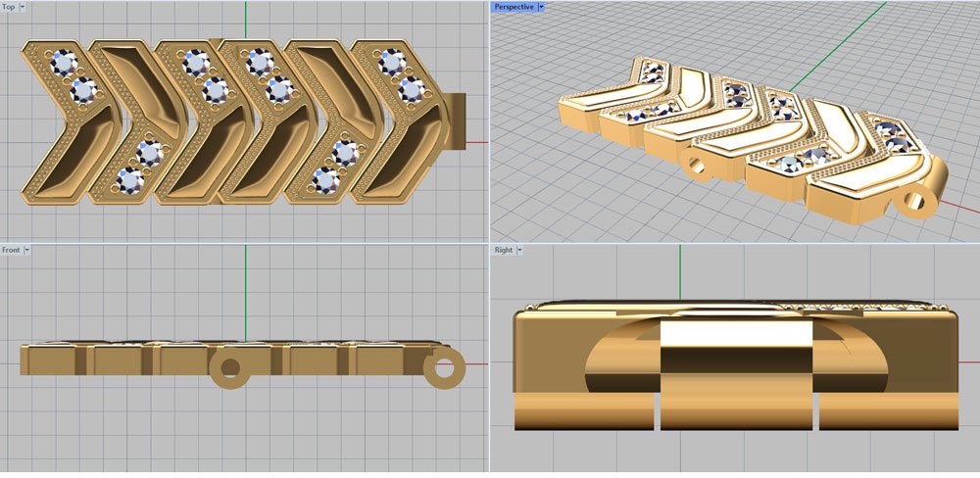This screenshot has height=478, width=980.
Task: Select the middle ring loop in Perspective view
Action: pos(700,167)
